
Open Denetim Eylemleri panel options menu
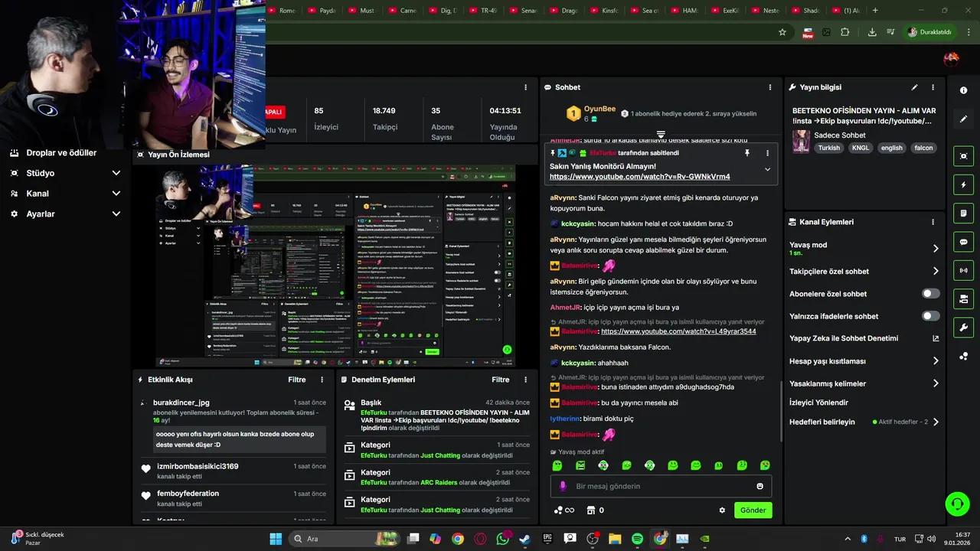click(x=525, y=380)
